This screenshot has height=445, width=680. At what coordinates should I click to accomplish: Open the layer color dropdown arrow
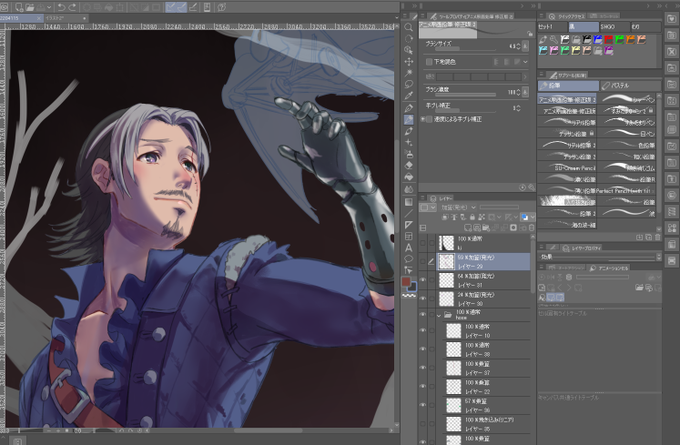[533, 217]
